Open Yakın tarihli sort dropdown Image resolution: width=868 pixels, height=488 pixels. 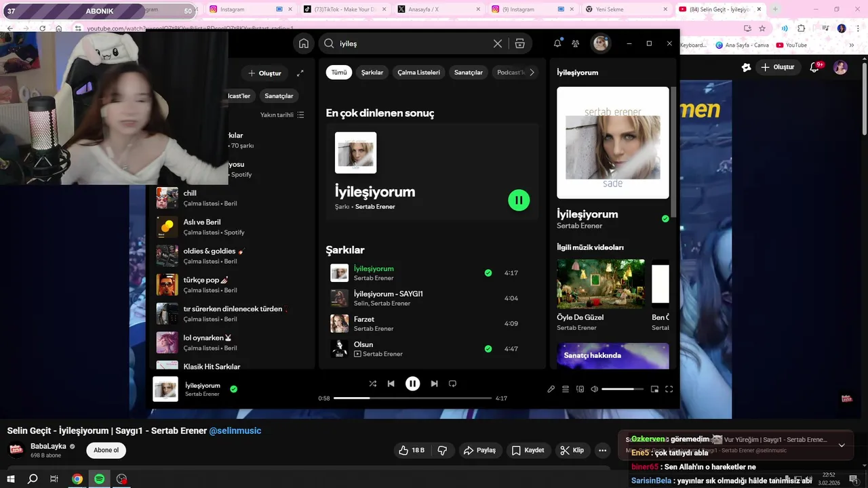(282, 115)
